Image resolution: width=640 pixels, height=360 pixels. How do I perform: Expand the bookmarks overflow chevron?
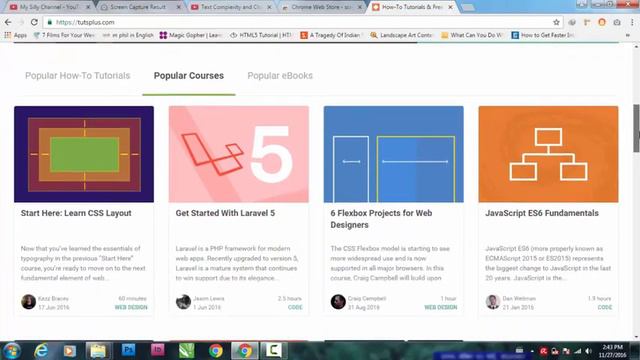tap(628, 36)
